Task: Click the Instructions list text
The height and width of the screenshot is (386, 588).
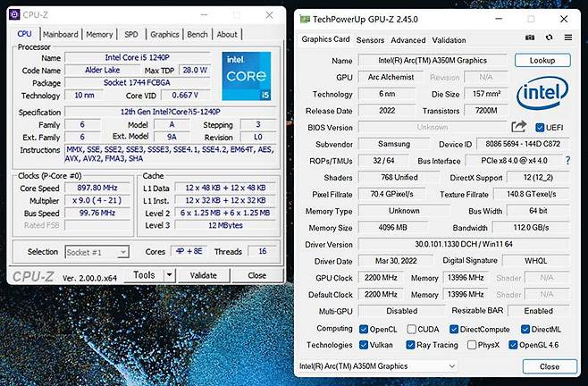Action: click(171, 154)
